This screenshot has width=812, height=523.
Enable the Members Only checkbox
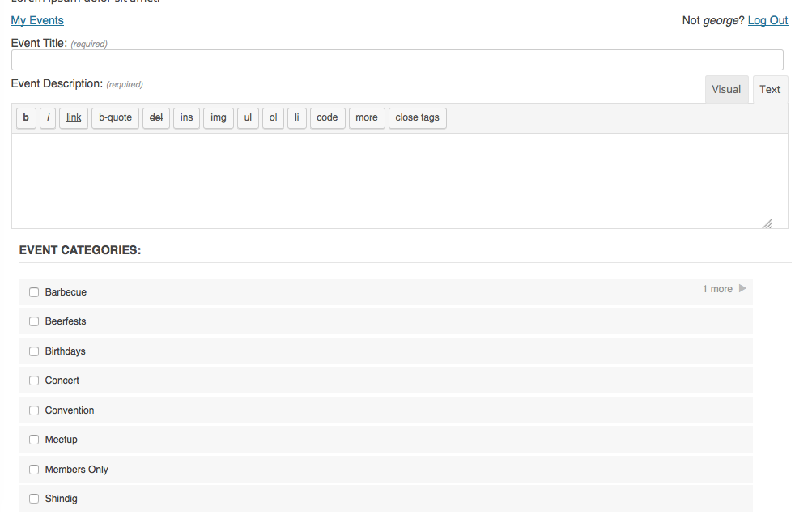34,470
